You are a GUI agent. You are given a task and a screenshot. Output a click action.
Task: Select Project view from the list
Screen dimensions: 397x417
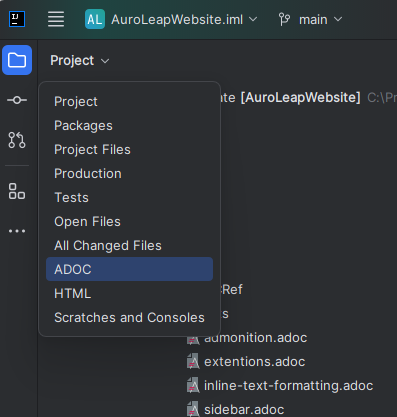pyautogui.click(x=129, y=102)
